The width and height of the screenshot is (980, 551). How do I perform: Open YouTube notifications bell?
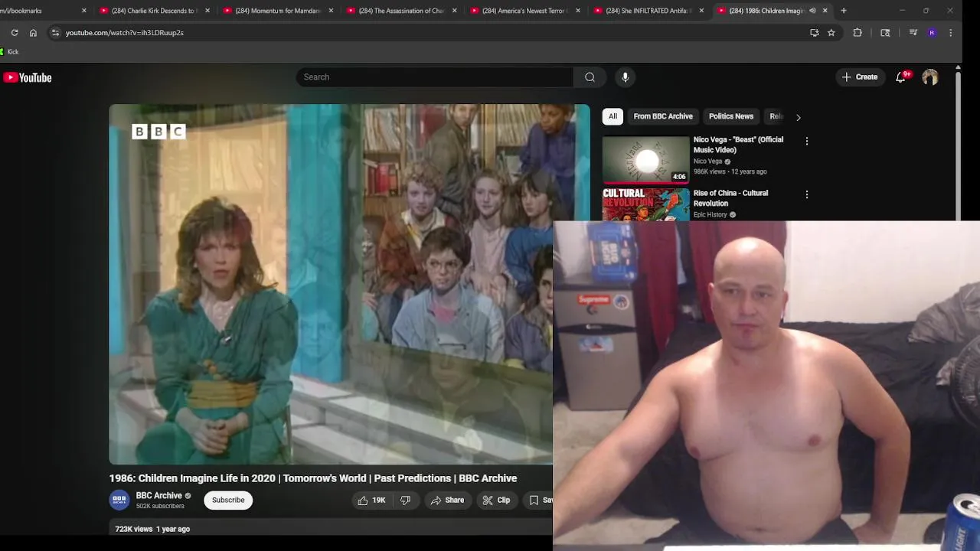click(901, 77)
